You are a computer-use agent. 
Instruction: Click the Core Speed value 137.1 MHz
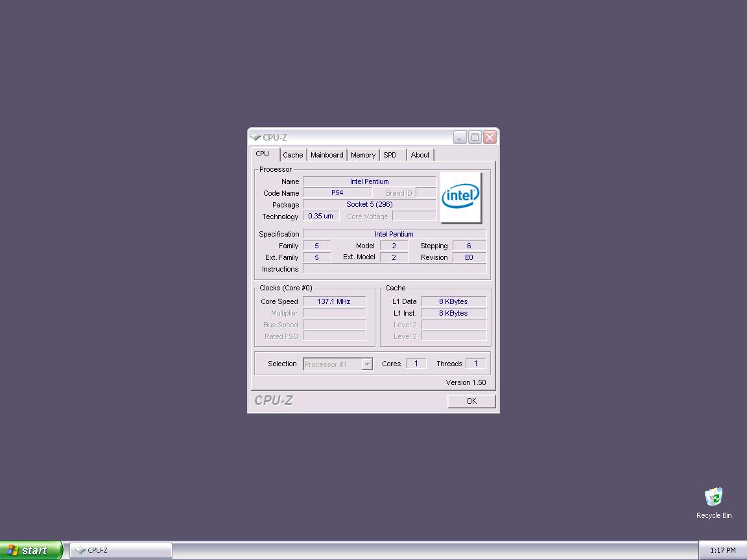pos(334,301)
